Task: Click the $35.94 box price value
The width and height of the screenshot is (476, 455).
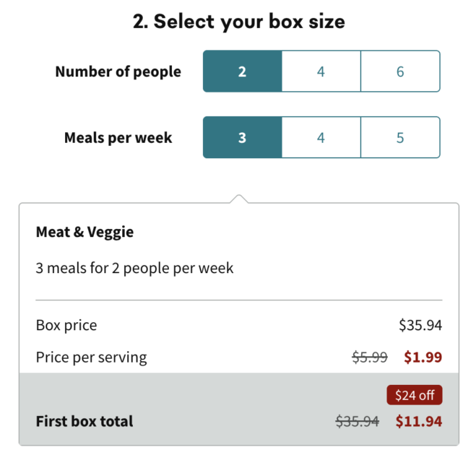Action: coord(420,325)
